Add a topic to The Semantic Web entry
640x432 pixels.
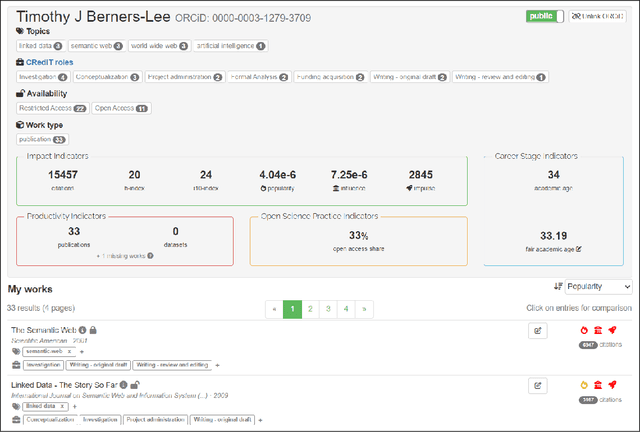(x=82, y=352)
